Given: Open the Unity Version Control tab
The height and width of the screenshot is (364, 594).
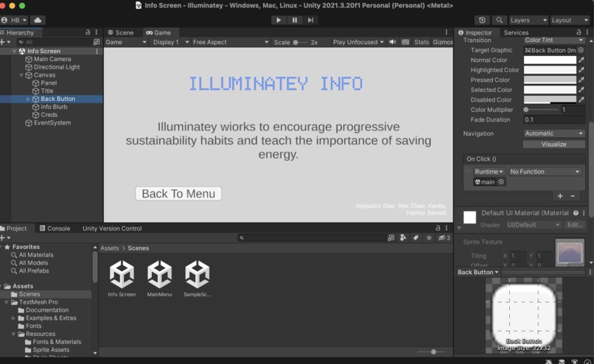Looking at the screenshot, I should pyautogui.click(x=112, y=228).
